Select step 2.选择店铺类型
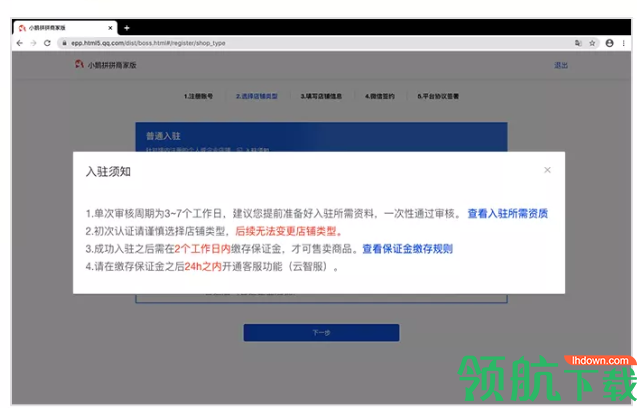The image size is (637, 408). pyautogui.click(x=257, y=96)
